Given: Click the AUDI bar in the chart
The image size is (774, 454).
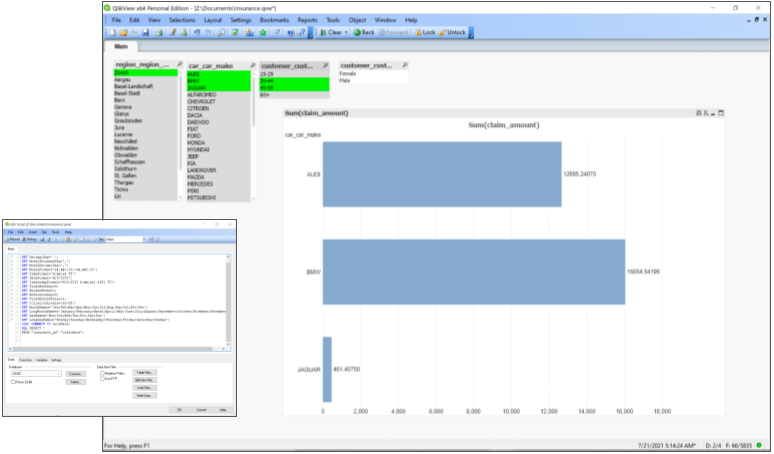Looking at the screenshot, I should [x=442, y=174].
